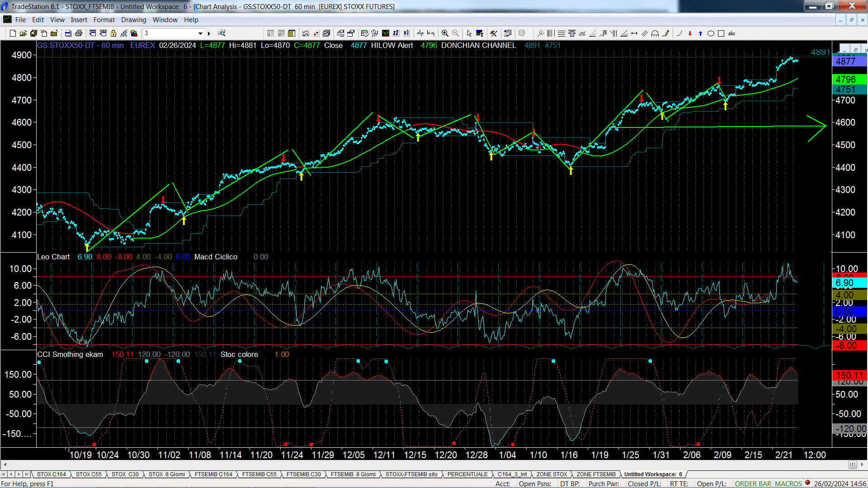Open the File menu
Image resolution: width=868 pixels, height=488 pixels.
(x=20, y=20)
